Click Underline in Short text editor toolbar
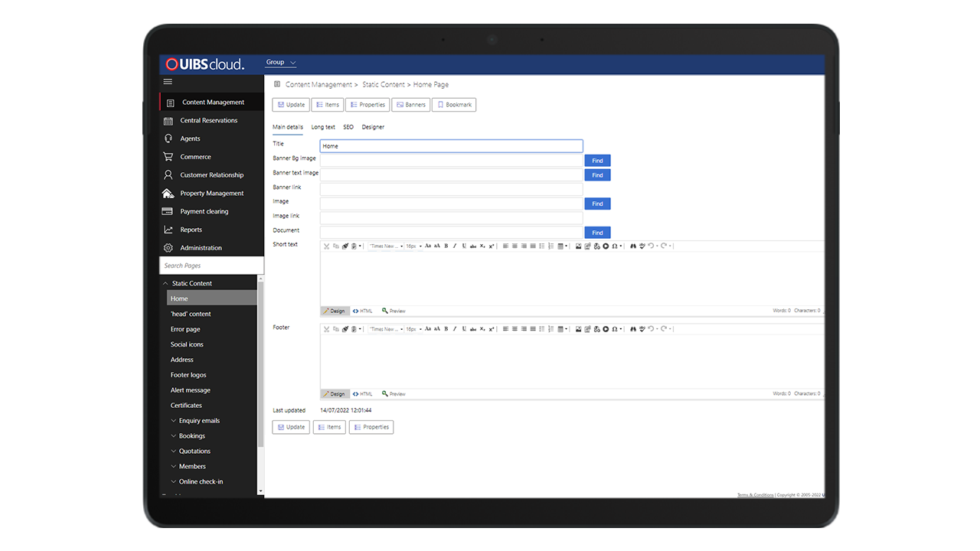The width and height of the screenshot is (980, 551). [464, 246]
